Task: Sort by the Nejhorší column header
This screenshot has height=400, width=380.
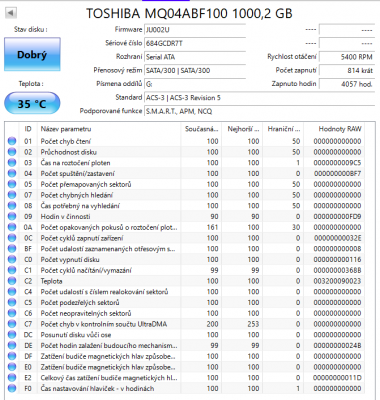Action: pyautogui.click(x=242, y=129)
